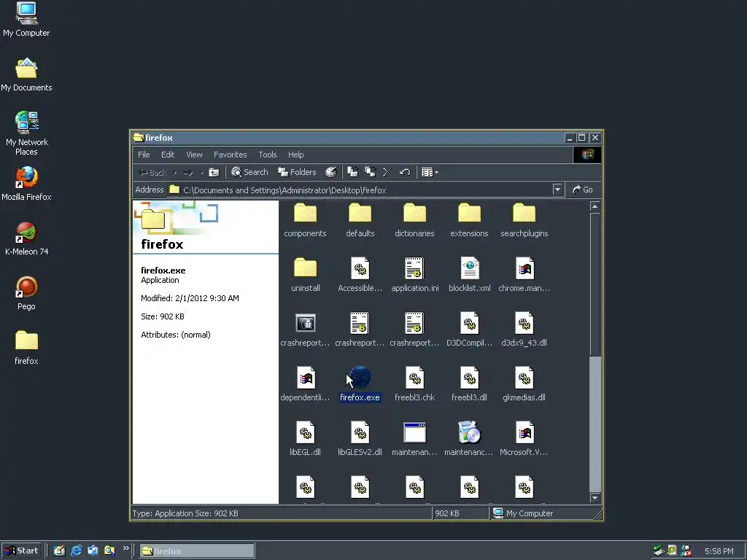This screenshot has width=747, height=560.
Task: Click the Move To toolbar icon
Action: pos(352,172)
